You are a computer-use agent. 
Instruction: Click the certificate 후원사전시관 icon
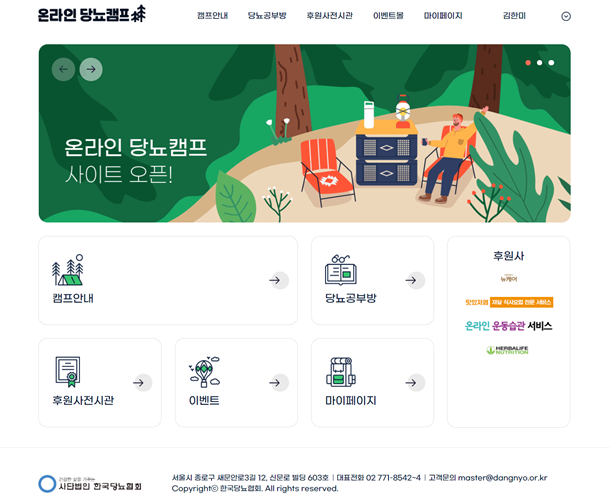[x=68, y=372]
